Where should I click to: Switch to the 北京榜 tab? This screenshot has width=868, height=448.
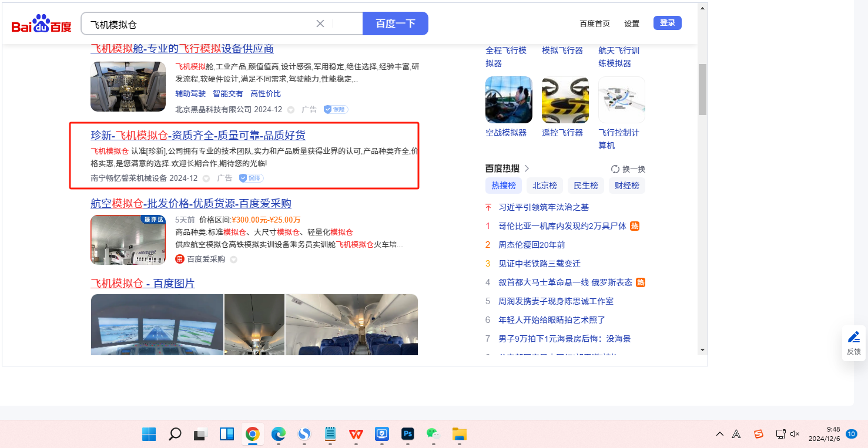[x=545, y=186]
